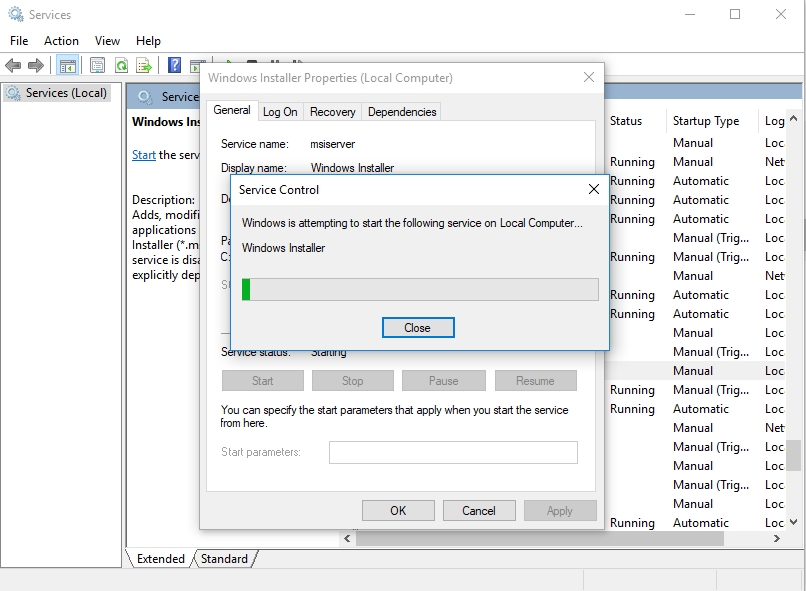Click the greyed Pause service button
This screenshot has height=591, width=806.
pos(444,380)
